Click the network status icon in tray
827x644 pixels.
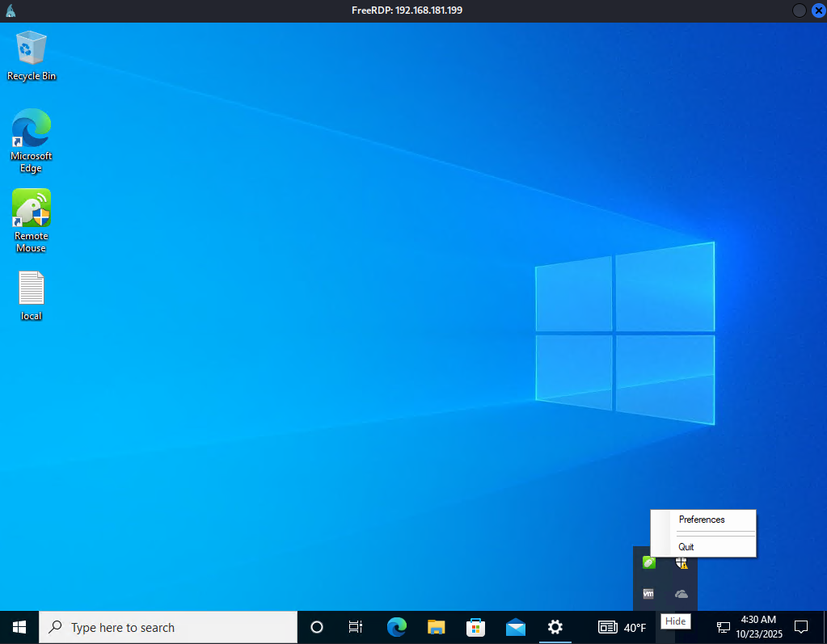[x=724, y=627]
